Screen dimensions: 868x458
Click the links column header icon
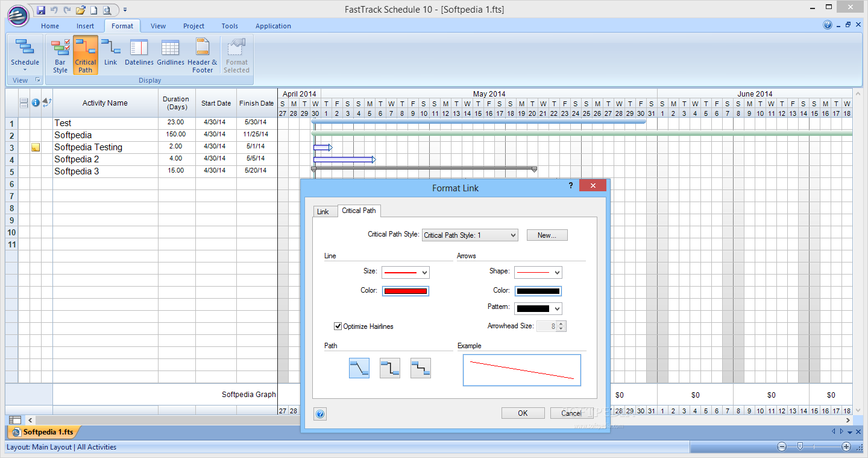[x=47, y=103]
